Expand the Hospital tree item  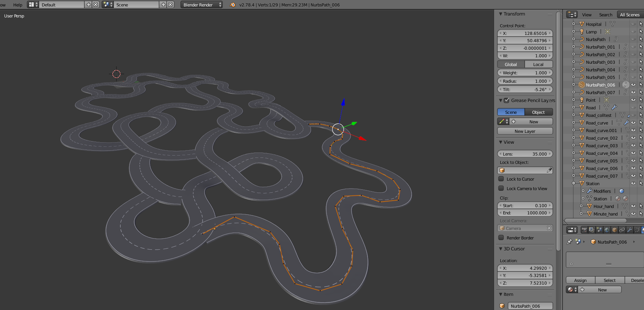click(x=573, y=24)
